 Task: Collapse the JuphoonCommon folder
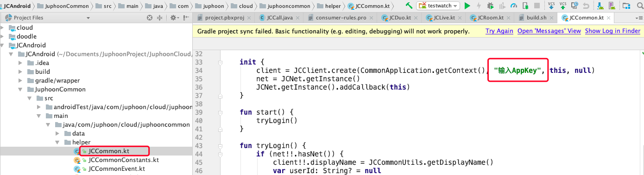[x=20, y=89]
